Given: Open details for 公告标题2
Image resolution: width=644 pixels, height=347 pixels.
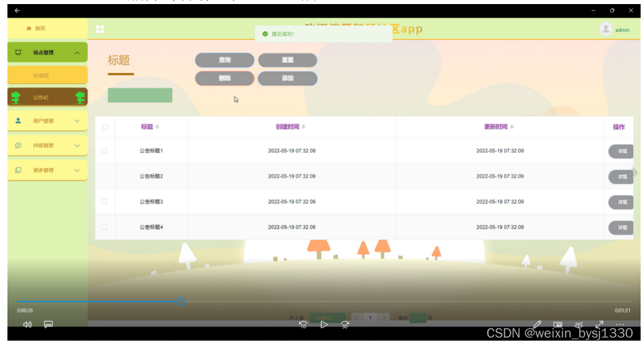Looking at the screenshot, I should tap(620, 177).
